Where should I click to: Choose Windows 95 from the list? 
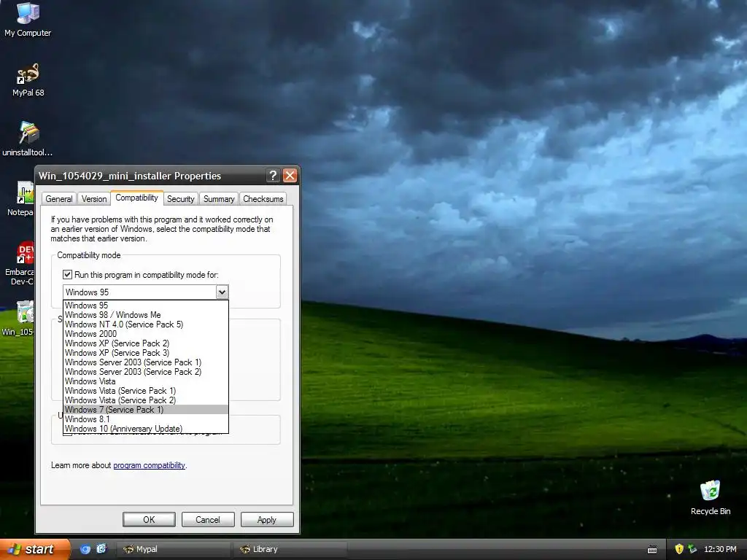(x=146, y=306)
